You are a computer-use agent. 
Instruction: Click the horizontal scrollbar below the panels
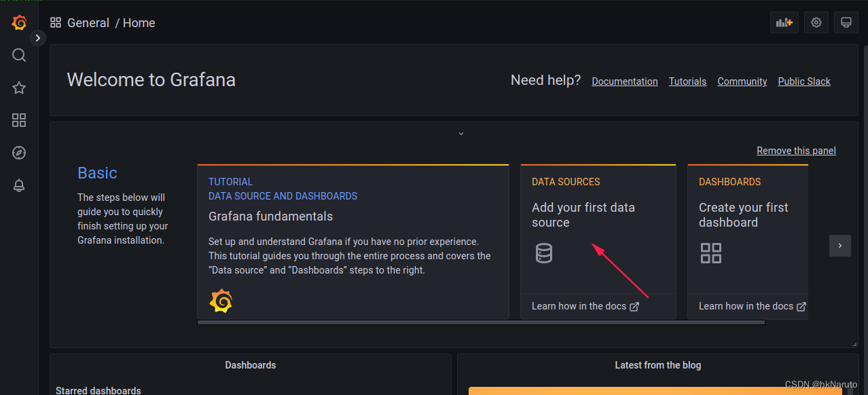pyautogui.click(x=480, y=322)
